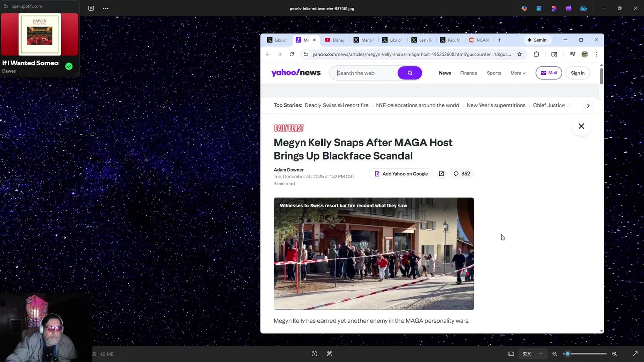Image resolution: width=644 pixels, height=362 pixels.
Task: Play the Swiss resort bar fire video
Action: pos(374,253)
